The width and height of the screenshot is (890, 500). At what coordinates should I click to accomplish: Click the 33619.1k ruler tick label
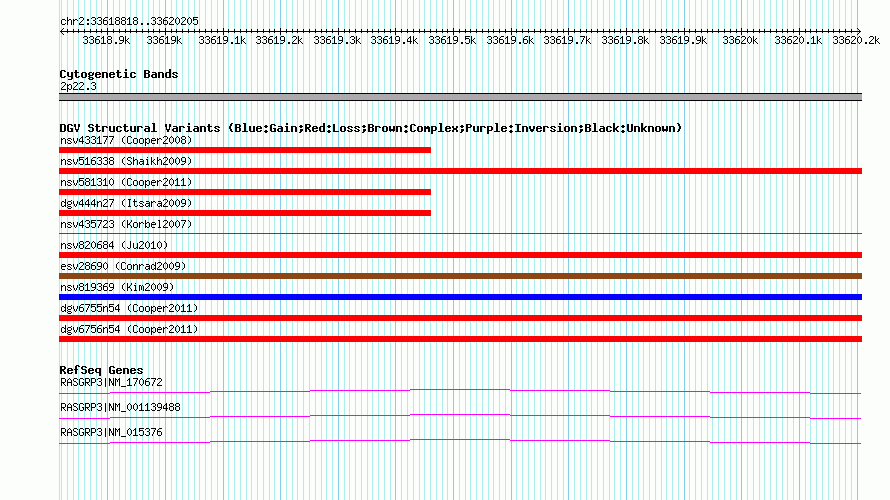pyautogui.click(x=222, y=40)
